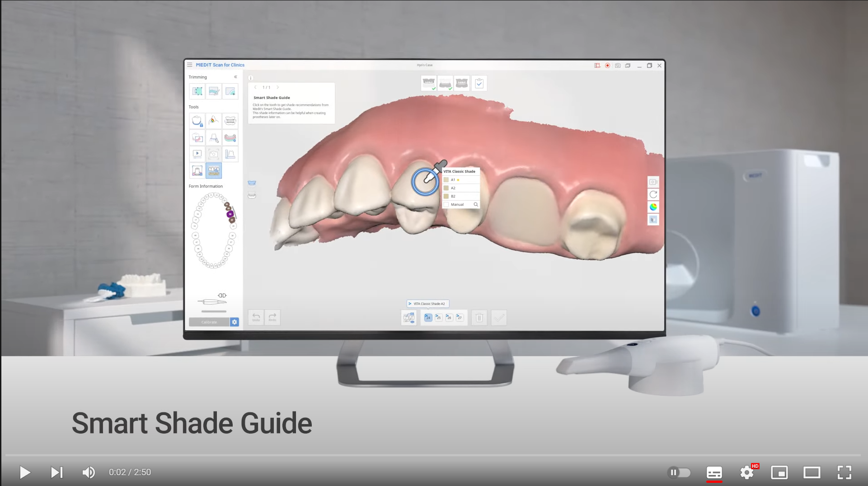Delete shade data with the trash icon
This screenshot has height=486, width=868.
pos(479,317)
